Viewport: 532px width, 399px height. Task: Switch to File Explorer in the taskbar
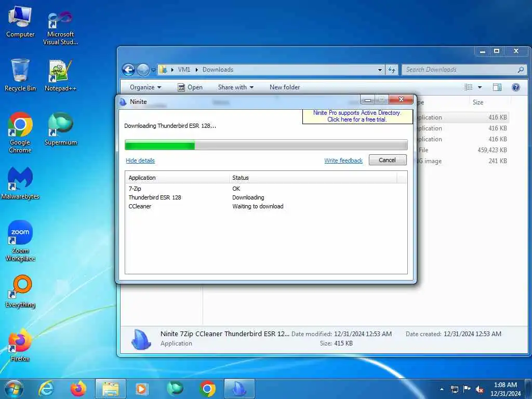coord(111,389)
